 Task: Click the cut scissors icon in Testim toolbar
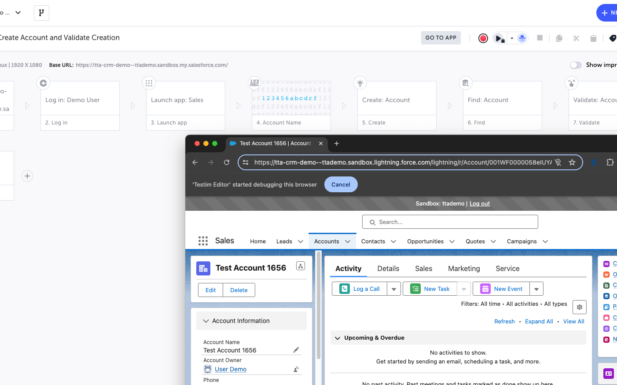[576, 38]
